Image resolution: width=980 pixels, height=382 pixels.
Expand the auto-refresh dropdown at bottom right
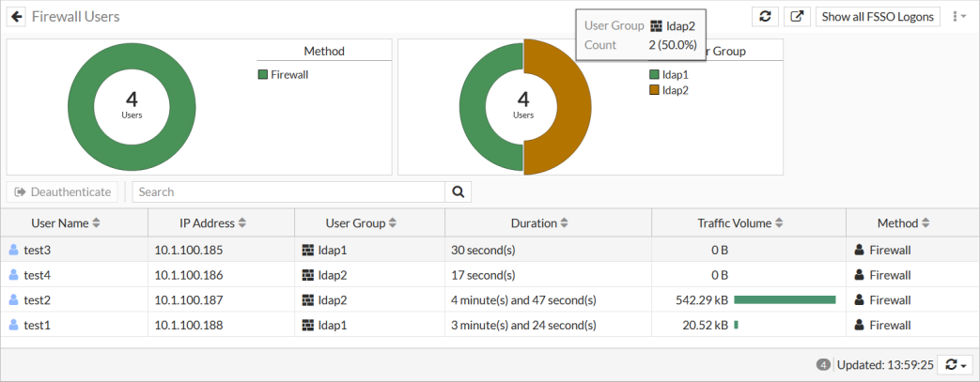957,364
